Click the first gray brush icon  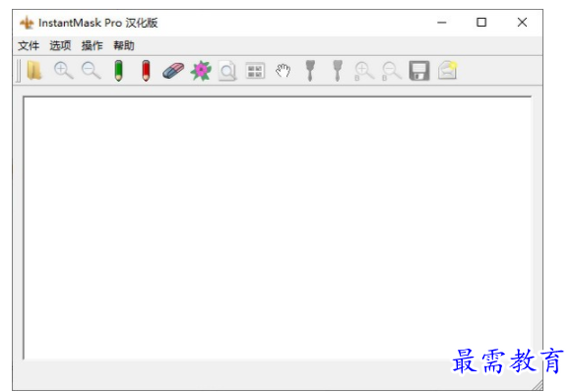click(x=310, y=71)
